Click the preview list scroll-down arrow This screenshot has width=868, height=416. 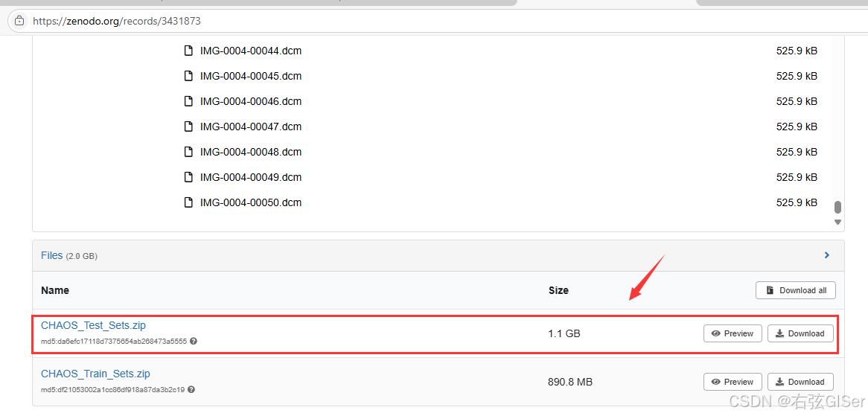[x=837, y=222]
